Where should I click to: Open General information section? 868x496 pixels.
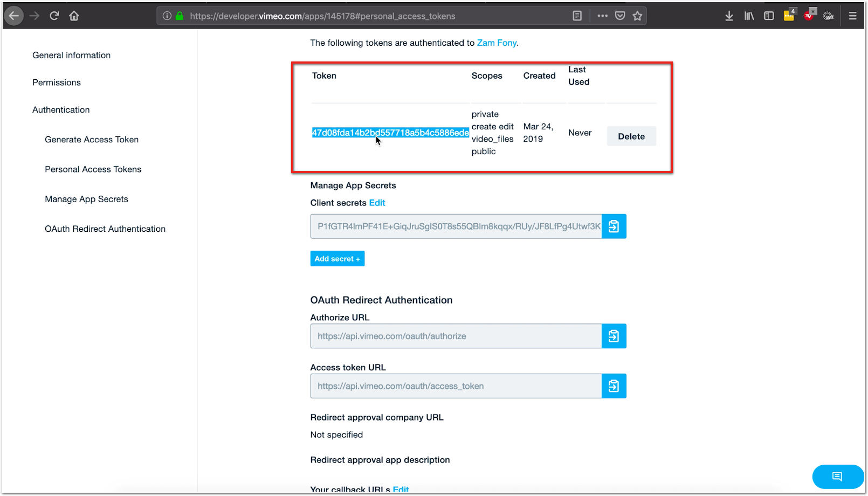(71, 55)
